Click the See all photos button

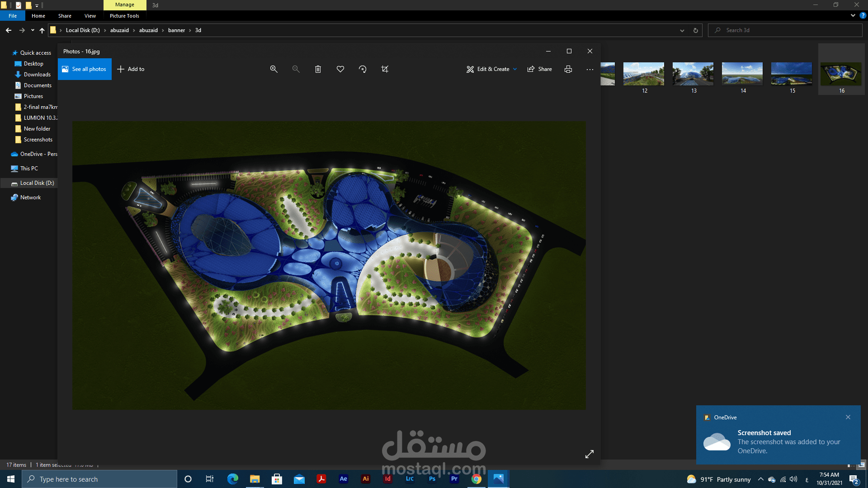coord(85,69)
